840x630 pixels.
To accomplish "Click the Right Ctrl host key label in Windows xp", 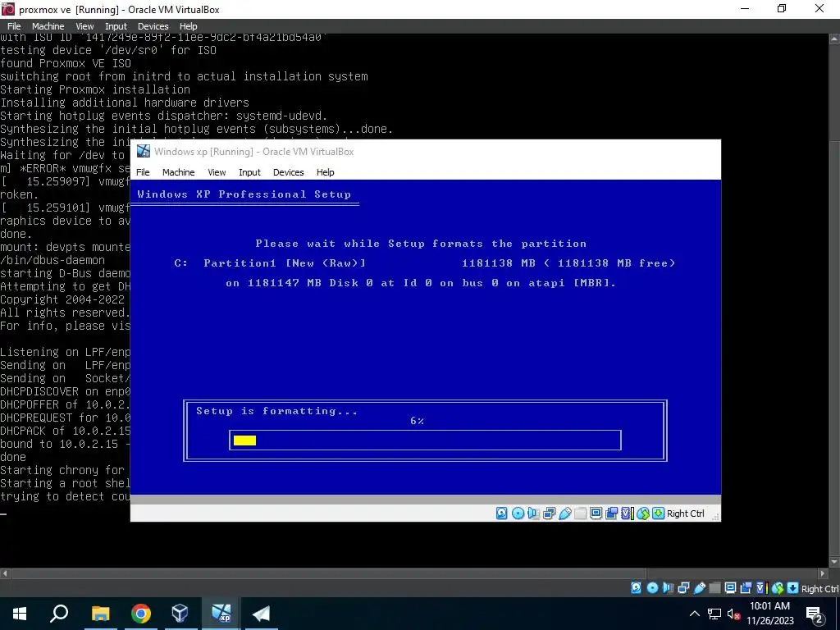I will click(685, 514).
